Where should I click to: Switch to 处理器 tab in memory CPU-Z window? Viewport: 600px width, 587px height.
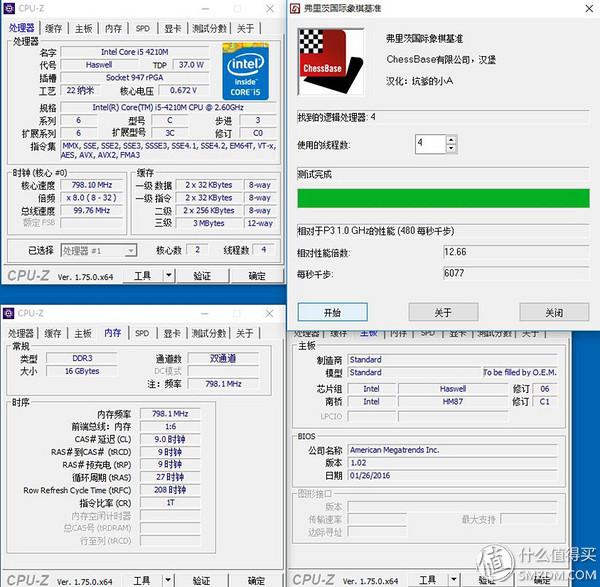[21, 333]
